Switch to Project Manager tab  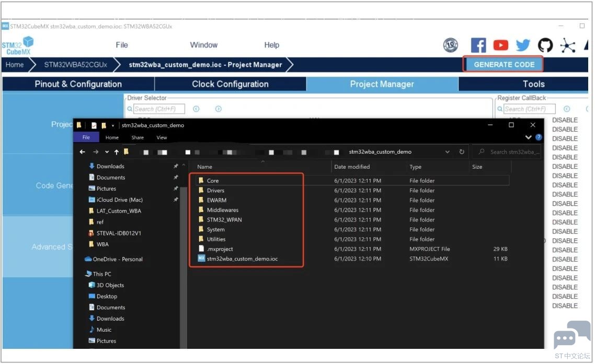tap(382, 84)
